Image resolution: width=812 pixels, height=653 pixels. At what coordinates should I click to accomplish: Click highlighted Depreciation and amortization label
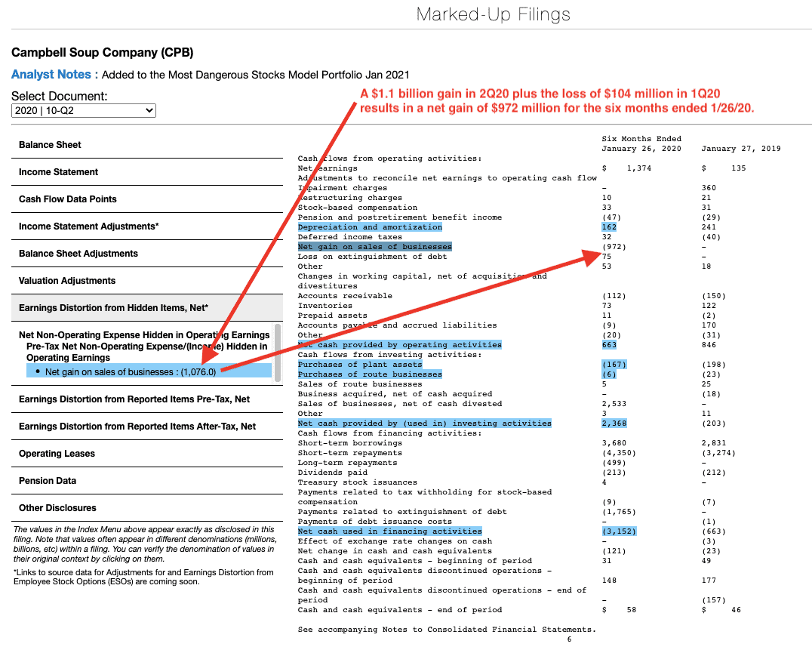(370, 227)
